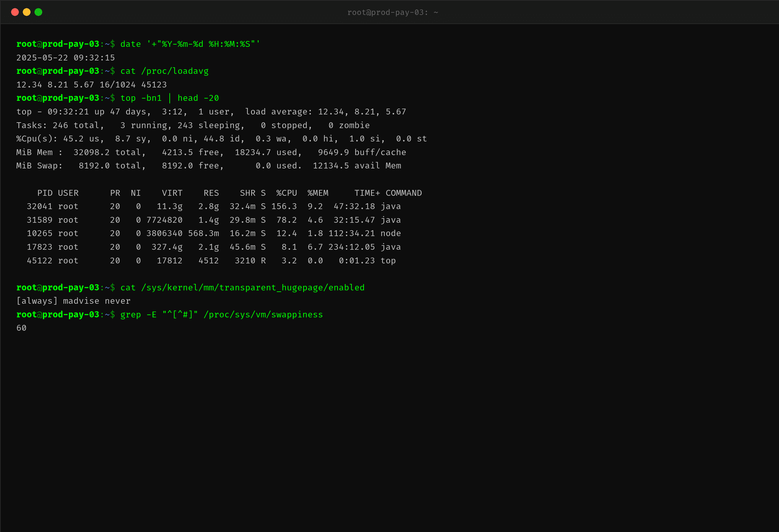Click the yellow minimize window button
Viewport: 779px width, 532px height.
point(26,12)
